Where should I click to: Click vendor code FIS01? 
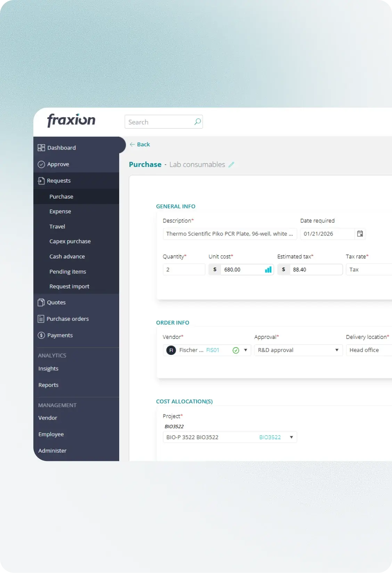(213, 350)
